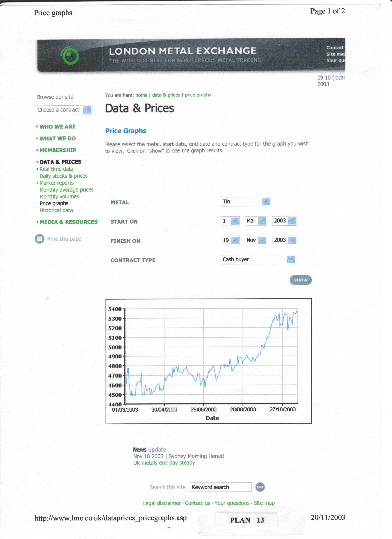Click the Keyword search input field

coord(220,487)
